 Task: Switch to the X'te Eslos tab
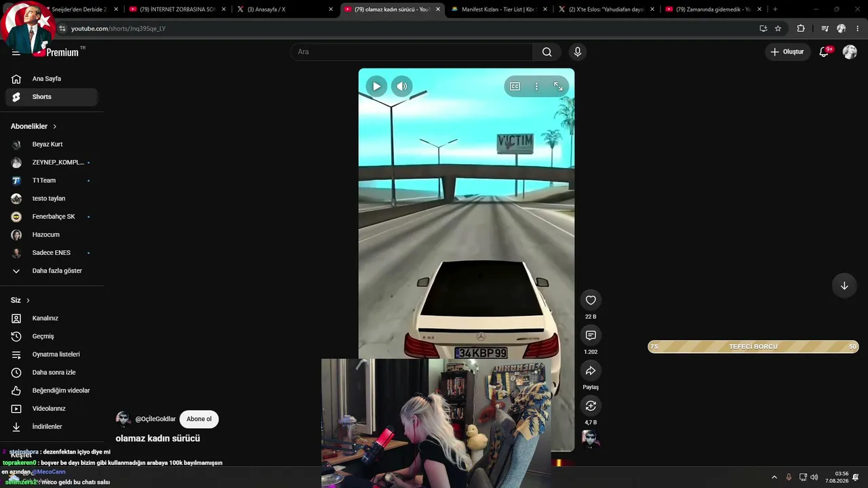point(606,9)
